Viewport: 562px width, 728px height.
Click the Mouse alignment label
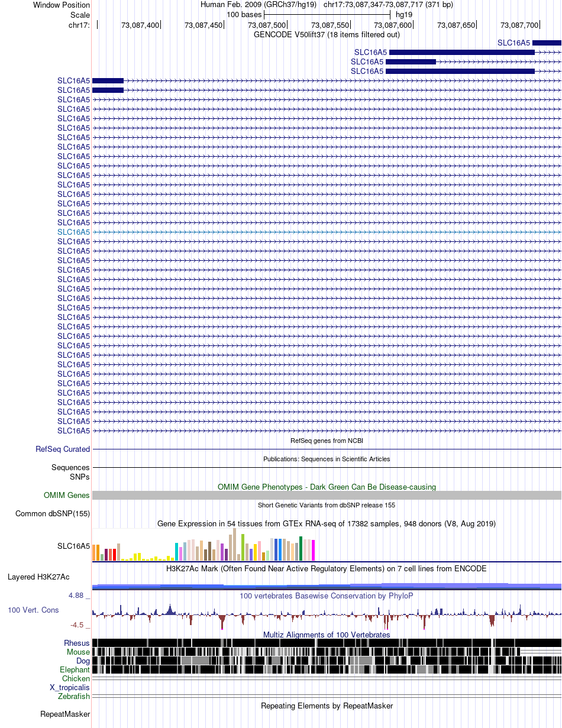[x=78, y=652]
